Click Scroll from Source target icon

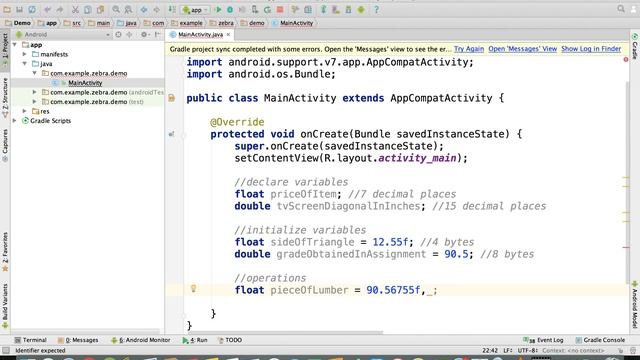click(118, 35)
